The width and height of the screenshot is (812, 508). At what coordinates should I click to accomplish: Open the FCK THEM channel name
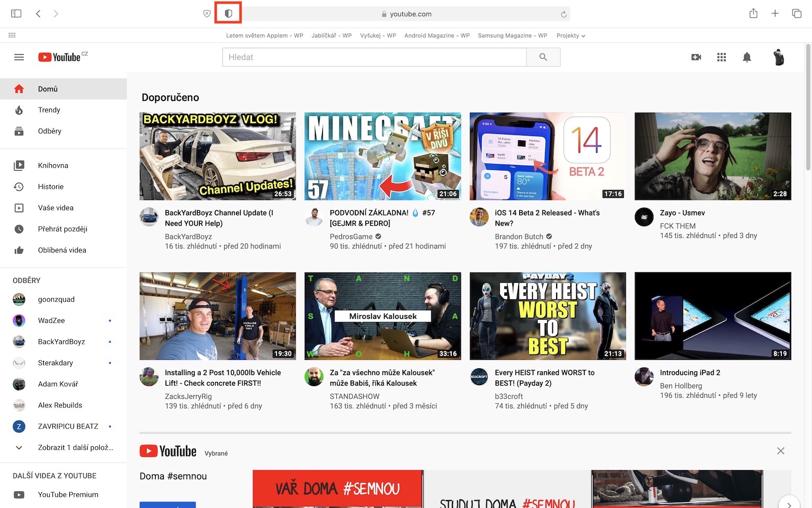coord(678,226)
